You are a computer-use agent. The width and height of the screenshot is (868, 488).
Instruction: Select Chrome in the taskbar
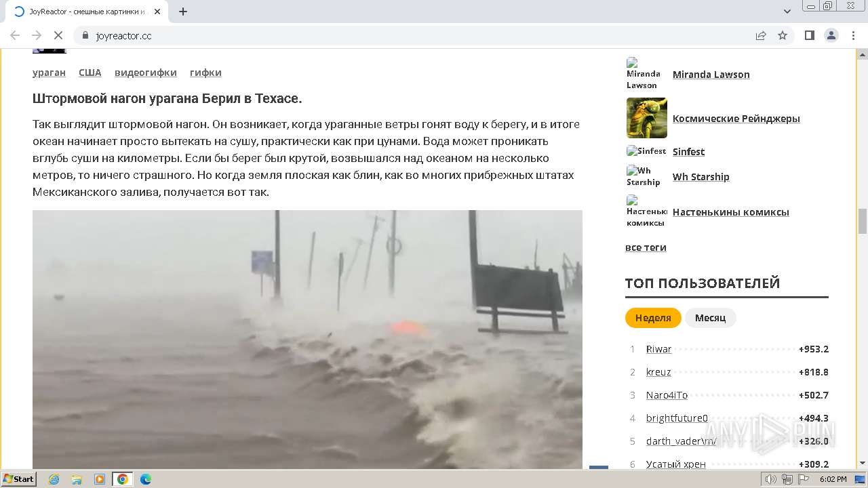coord(123,479)
